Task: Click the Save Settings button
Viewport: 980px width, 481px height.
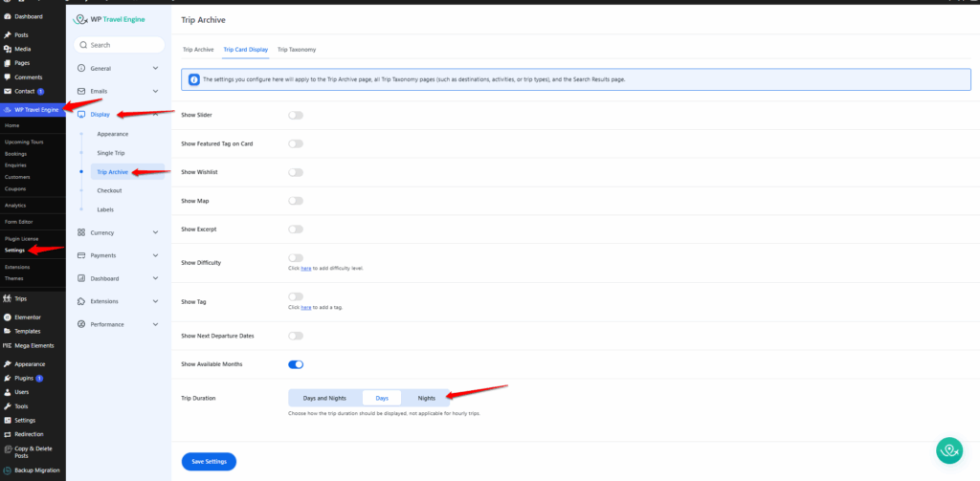Action: click(x=209, y=462)
